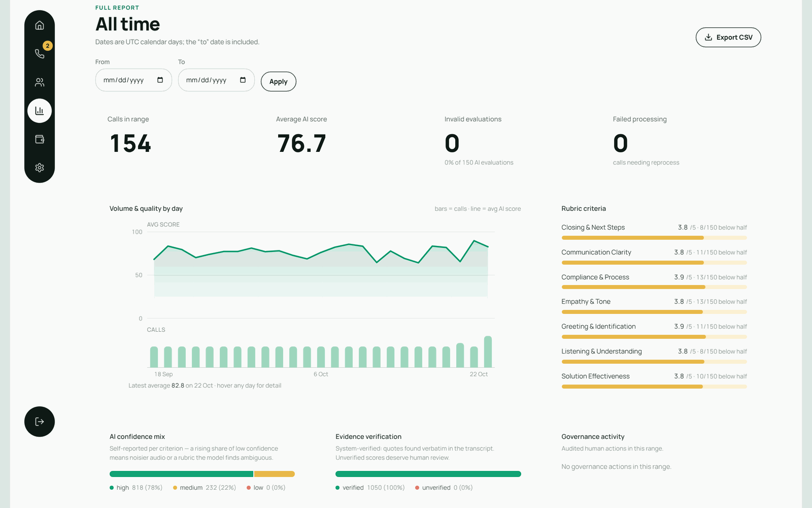The image size is (812, 508).
Task: Click the 'unverified 0 (0%)' legend item
Action: (x=444, y=488)
